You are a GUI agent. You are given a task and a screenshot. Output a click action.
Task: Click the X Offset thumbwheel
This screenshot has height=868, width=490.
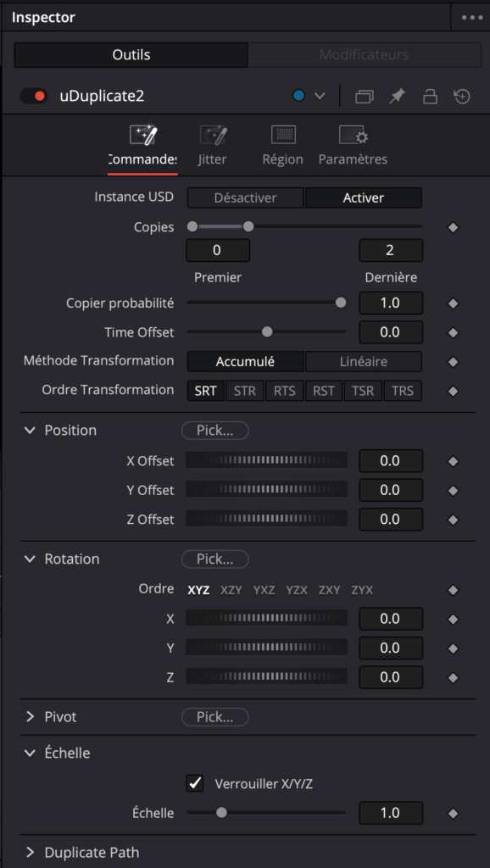[x=266, y=460]
